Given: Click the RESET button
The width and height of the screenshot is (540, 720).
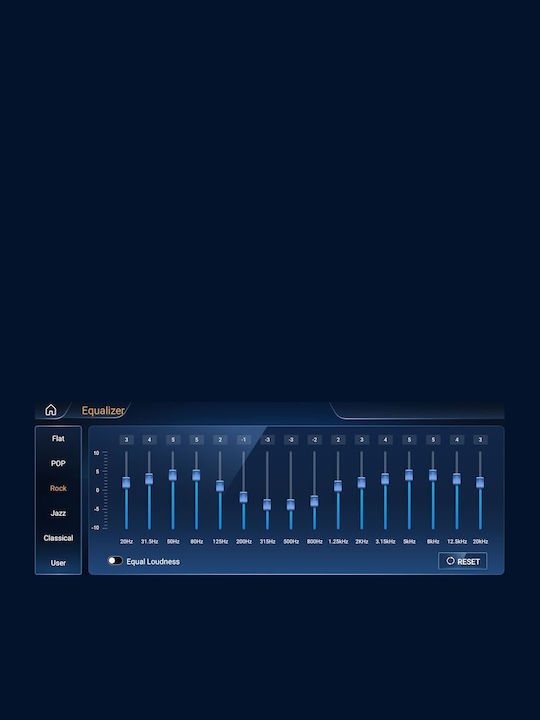Looking at the screenshot, I should click(x=462, y=561).
